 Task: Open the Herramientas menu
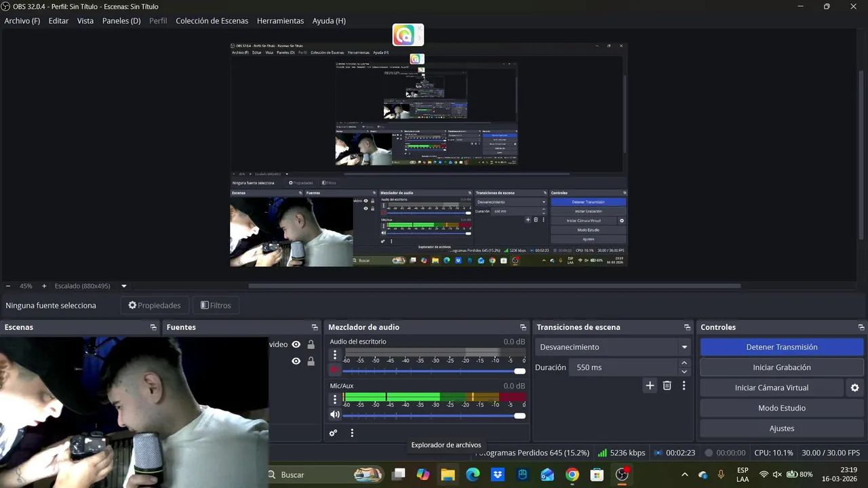pos(280,21)
